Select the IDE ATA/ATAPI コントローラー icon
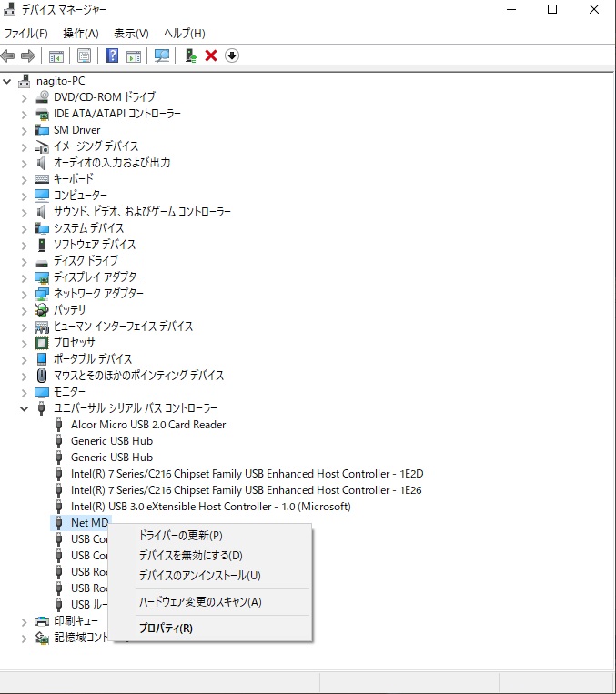Screen dimensions: 616x694 coord(42,114)
